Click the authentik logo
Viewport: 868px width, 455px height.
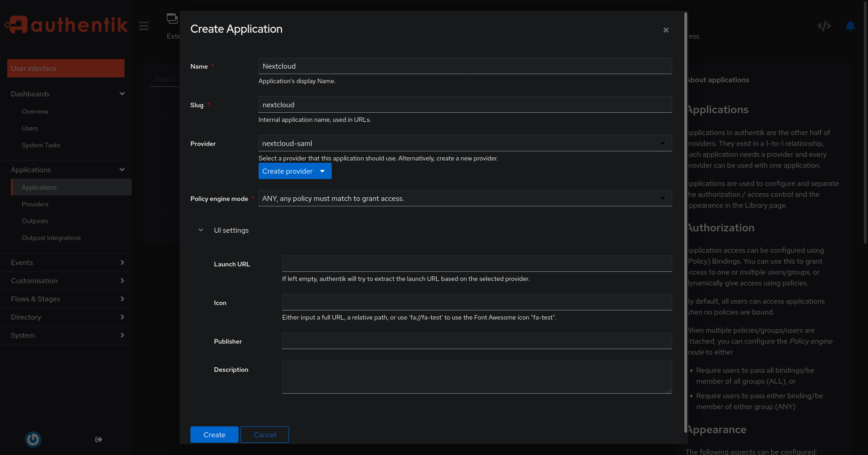(66, 25)
